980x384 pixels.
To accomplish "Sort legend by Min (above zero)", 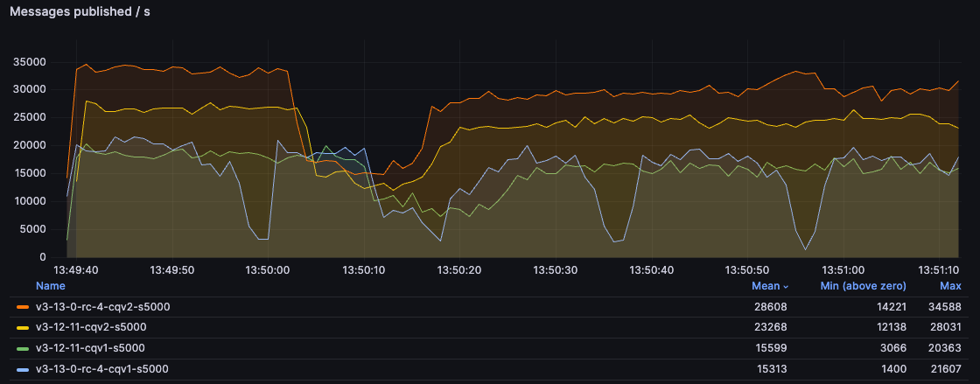I will (863, 286).
